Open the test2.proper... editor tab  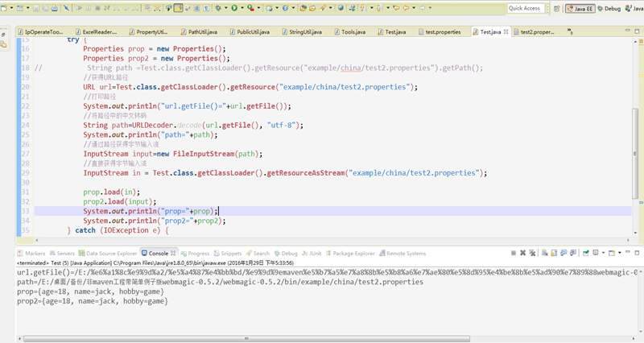pos(534,31)
